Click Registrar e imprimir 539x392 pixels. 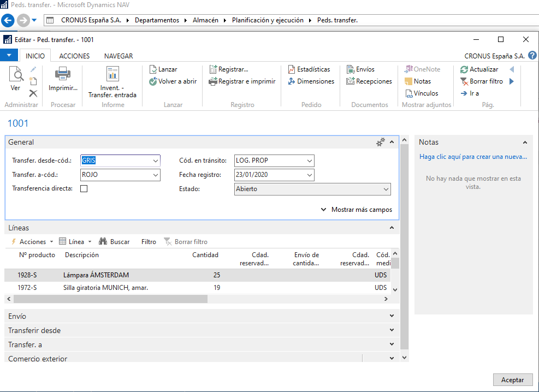click(x=242, y=81)
